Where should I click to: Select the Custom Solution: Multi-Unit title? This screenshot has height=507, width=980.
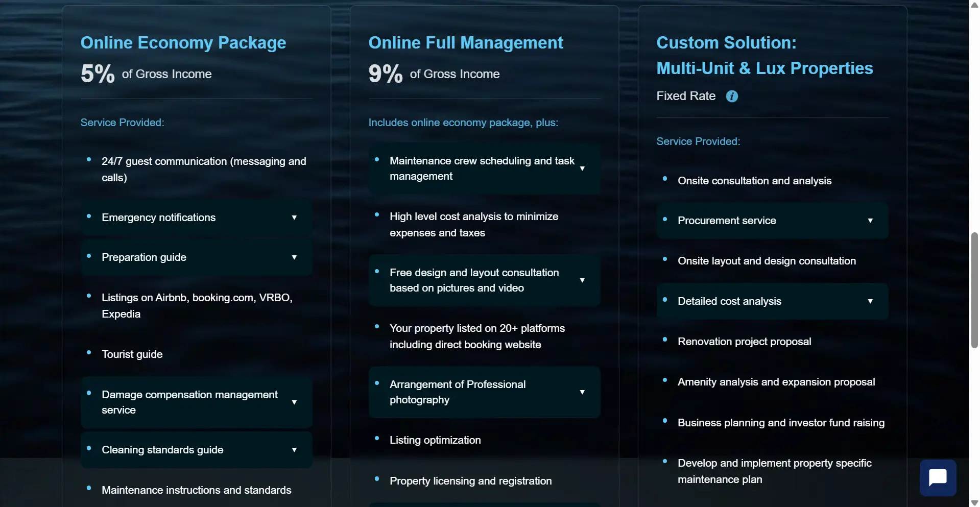[764, 55]
